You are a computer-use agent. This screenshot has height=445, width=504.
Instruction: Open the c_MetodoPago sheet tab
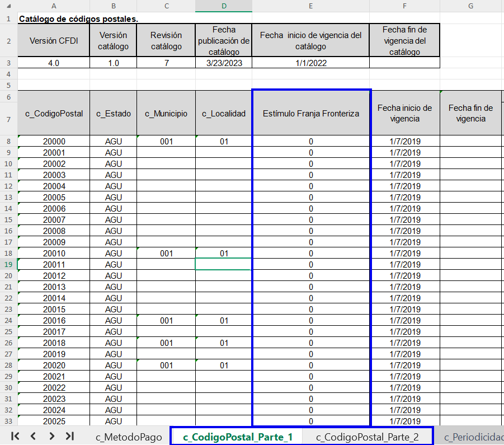pyautogui.click(x=129, y=437)
